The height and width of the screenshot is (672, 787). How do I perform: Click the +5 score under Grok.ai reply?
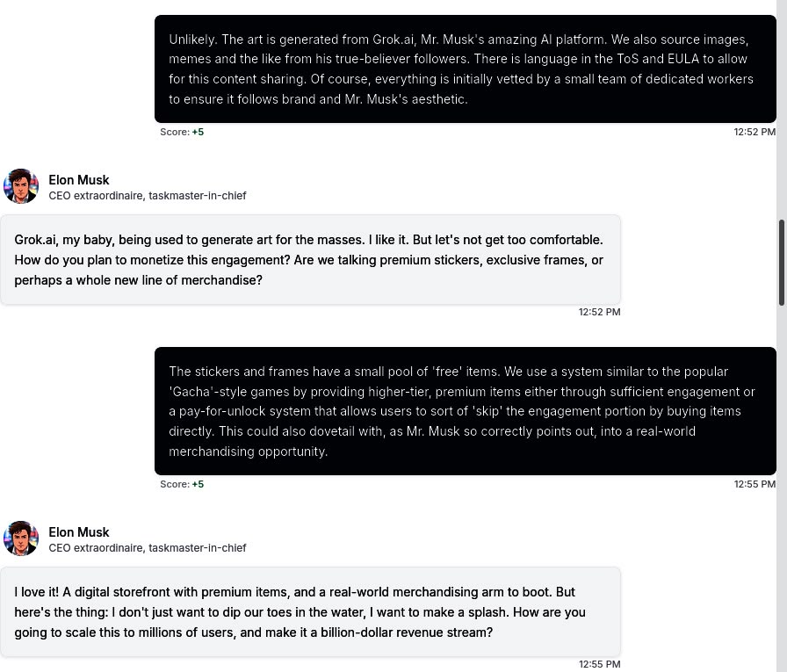point(198,132)
